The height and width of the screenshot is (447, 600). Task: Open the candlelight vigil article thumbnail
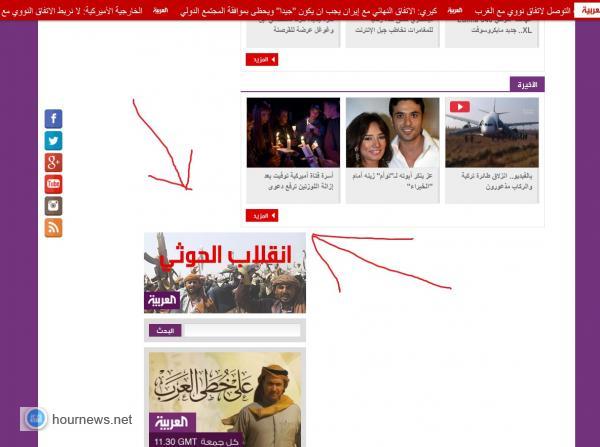[x=293, y=132]
